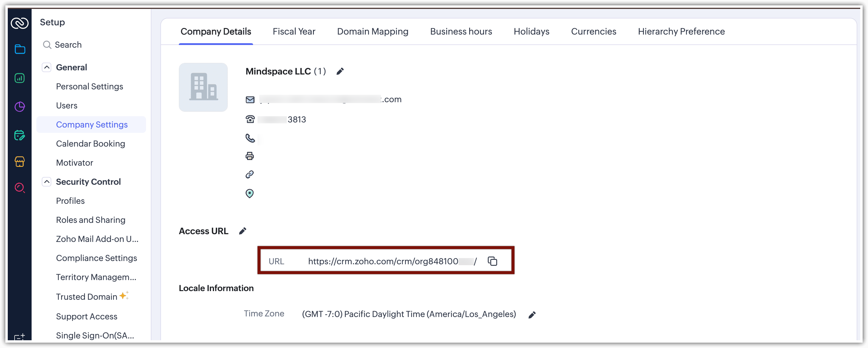Open the pie chart analytics sidebar icon

[20, 107]
